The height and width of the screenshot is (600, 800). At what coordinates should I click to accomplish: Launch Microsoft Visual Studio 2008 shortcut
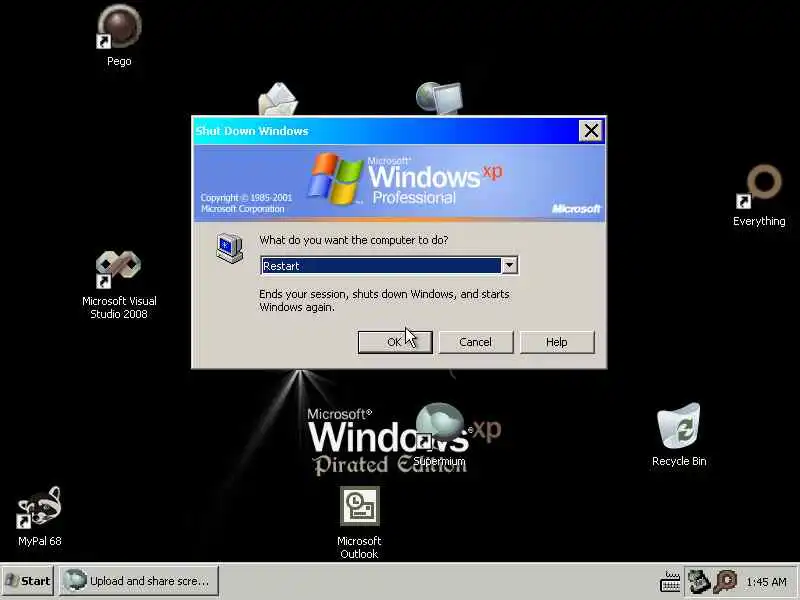[119, 285]
